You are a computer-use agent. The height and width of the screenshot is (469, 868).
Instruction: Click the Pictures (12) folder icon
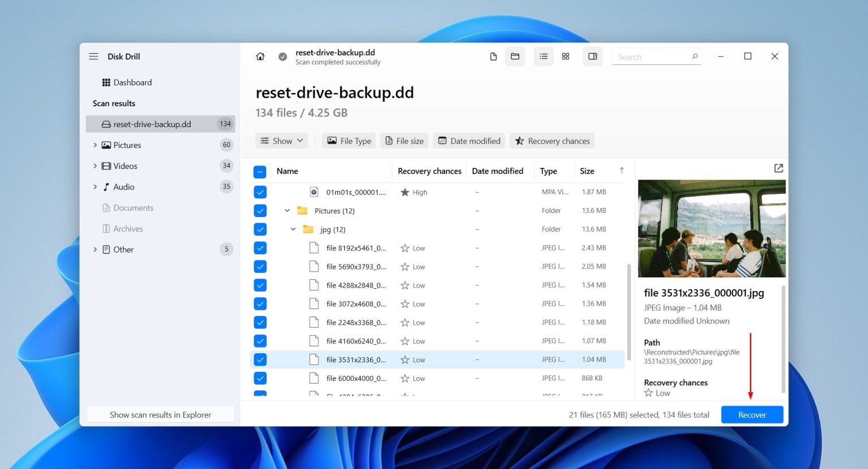click(x=302, y=211)
